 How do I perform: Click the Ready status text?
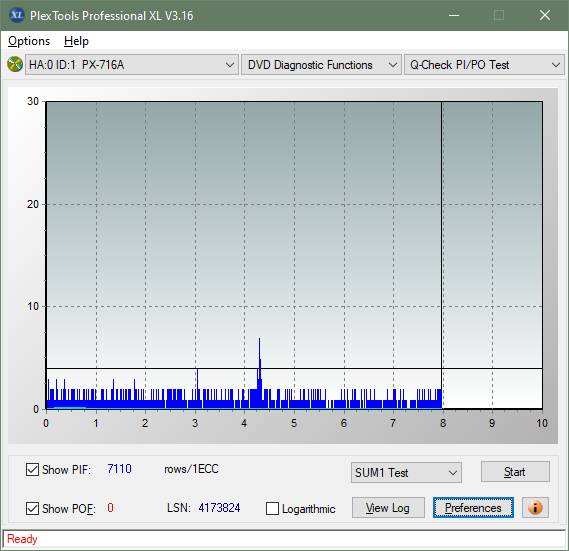(22, 539)
